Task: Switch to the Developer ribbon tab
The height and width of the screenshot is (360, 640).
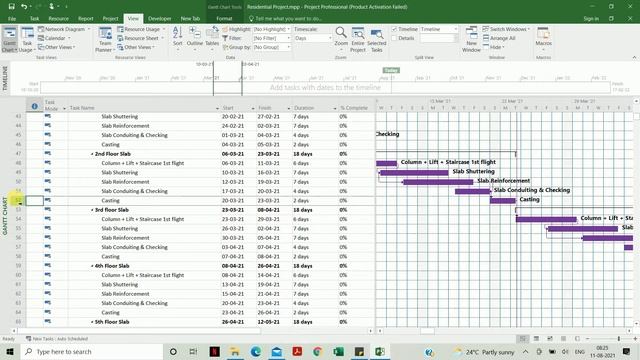Action: click(x=160, y=19)
